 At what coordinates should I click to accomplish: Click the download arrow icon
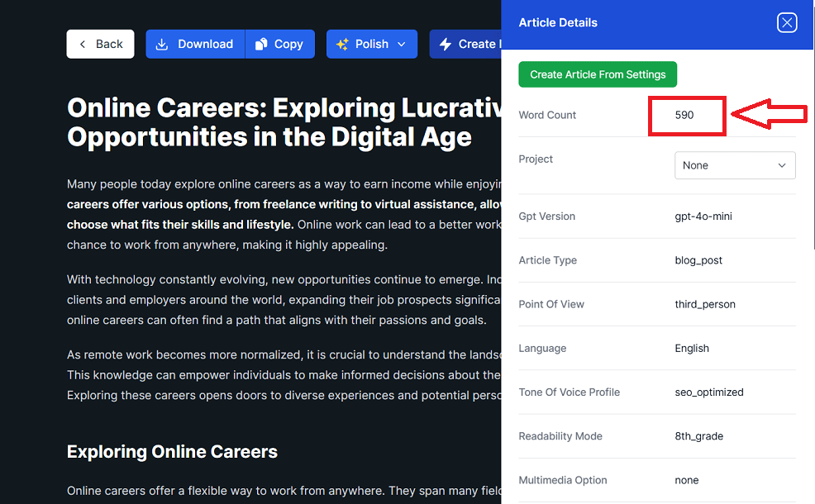click(x=163, y=45)
